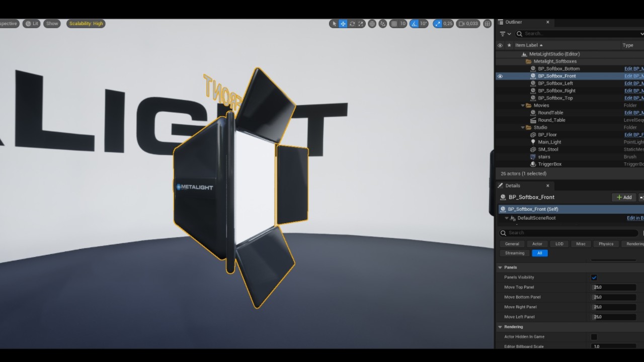Activate the Translate (move) gizmo tool
The height and width of the screenshot is (362, 644).
(343, 24)
